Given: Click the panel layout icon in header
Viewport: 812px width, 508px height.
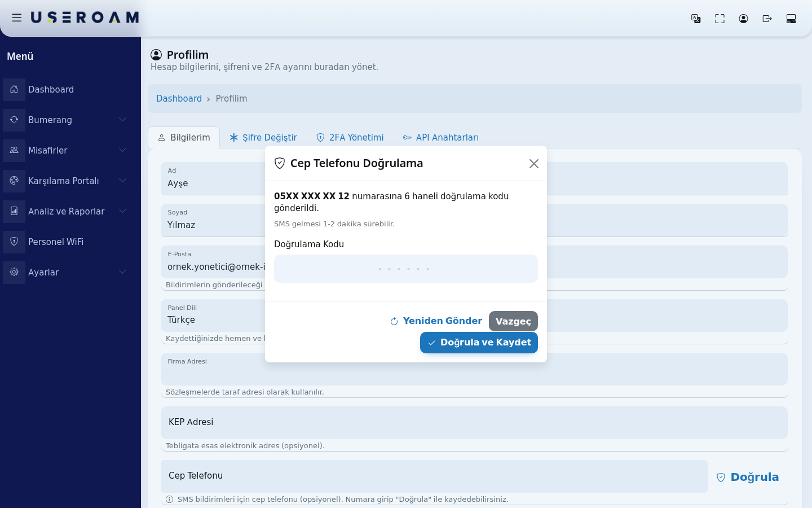Looking at the screenshot, I should pyautogui.click(x=791, y=19).
